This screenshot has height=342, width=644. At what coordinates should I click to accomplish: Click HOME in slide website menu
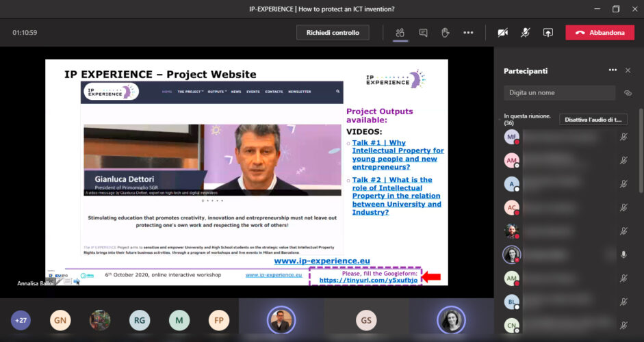(167, 92)
